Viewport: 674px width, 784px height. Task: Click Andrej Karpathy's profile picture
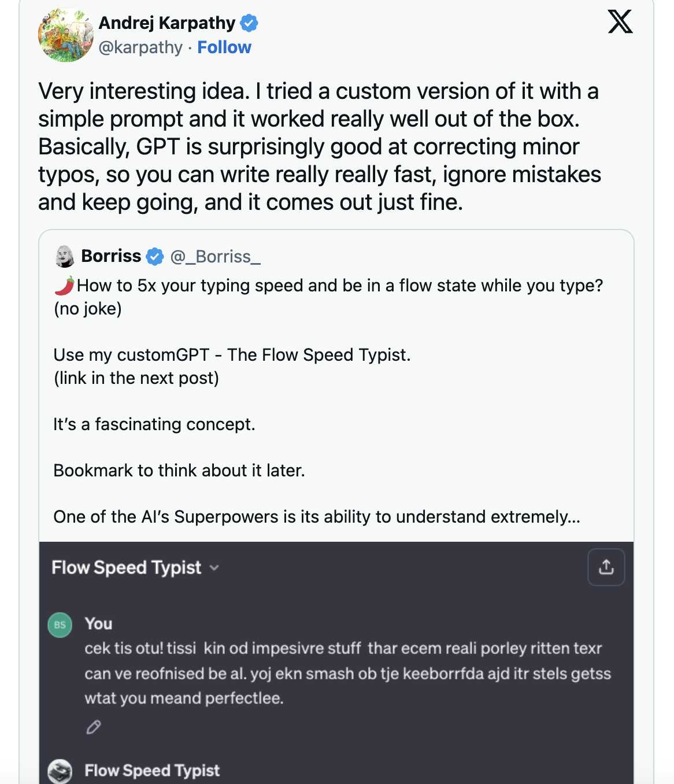coord(66,35)
